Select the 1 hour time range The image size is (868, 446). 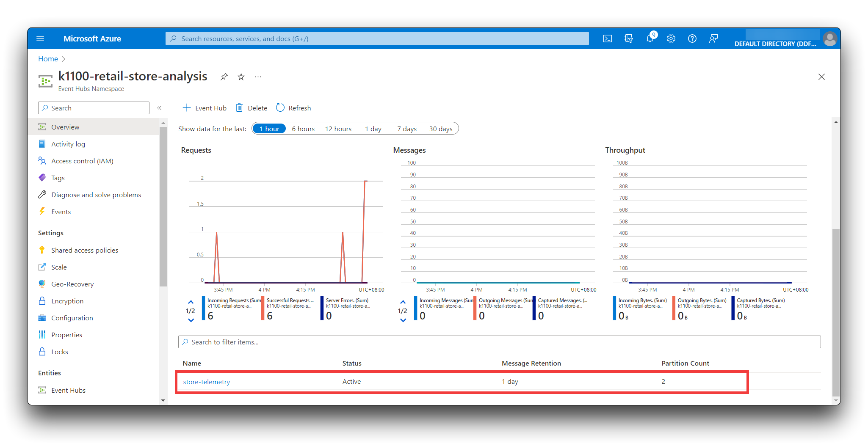pos(269,129)
